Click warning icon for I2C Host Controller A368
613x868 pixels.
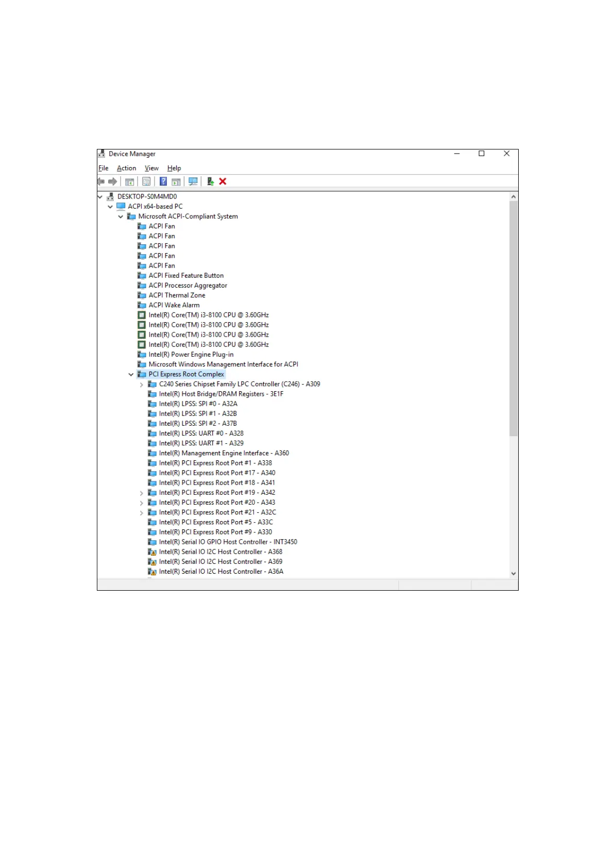(x=152, y=552)
